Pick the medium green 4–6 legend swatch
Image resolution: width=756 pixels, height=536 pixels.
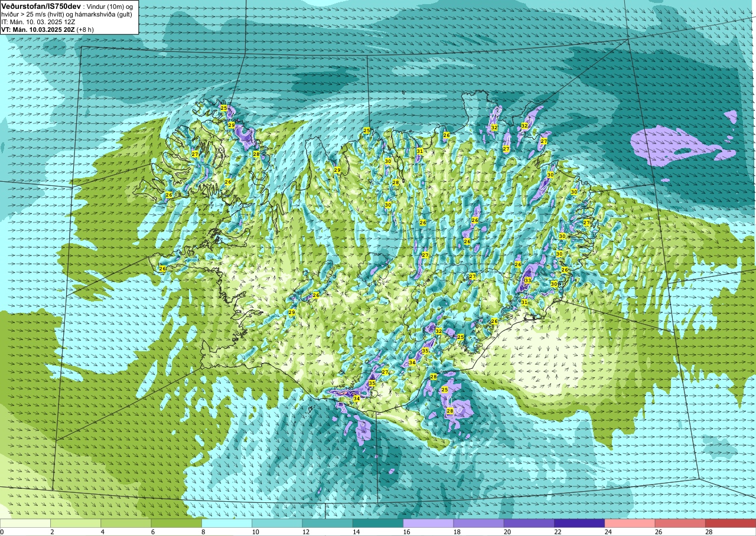coord(126,523)
